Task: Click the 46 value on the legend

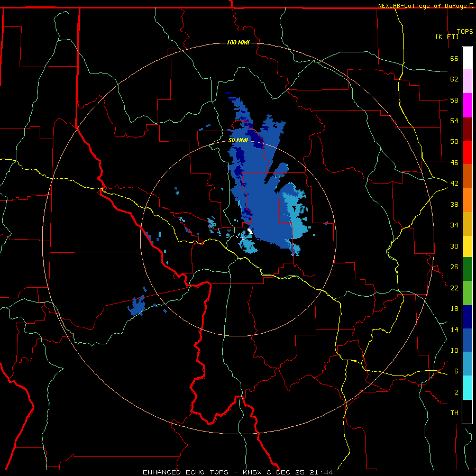Action: click(454, 163)
